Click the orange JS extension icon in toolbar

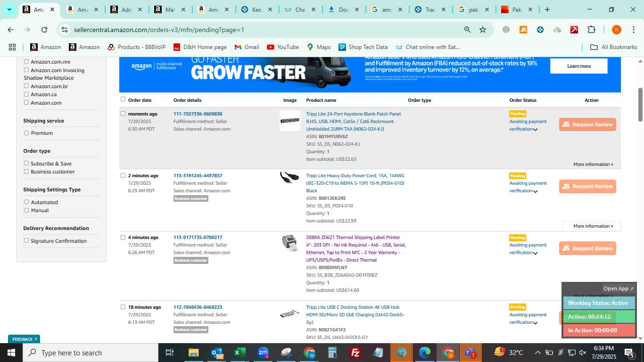[523, 30]
